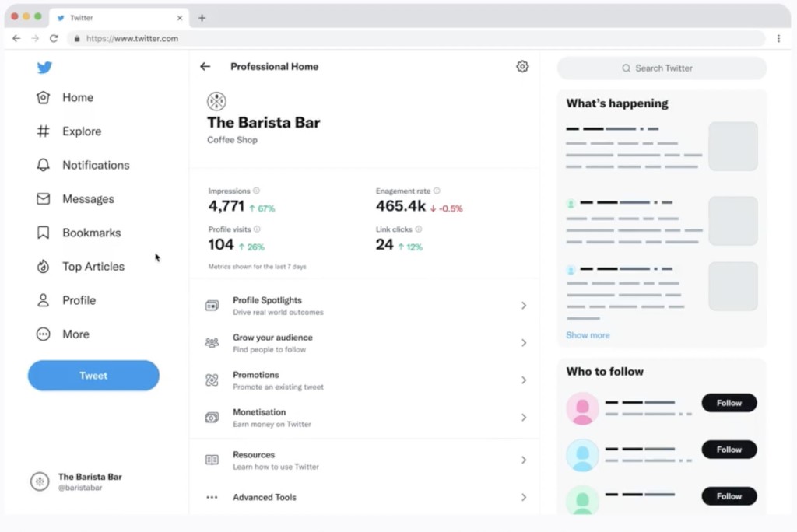Click the Impressions info icon

coord(256,191)
